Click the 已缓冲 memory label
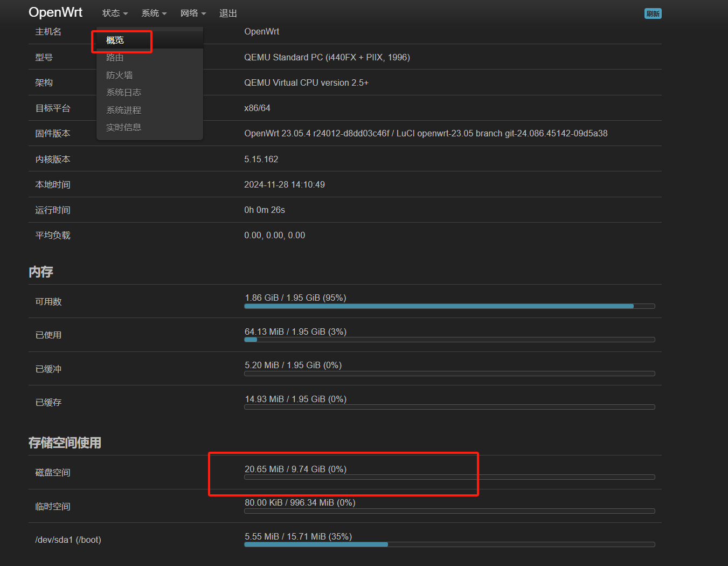This screenshot has width=728, height=566. (48, 369)
